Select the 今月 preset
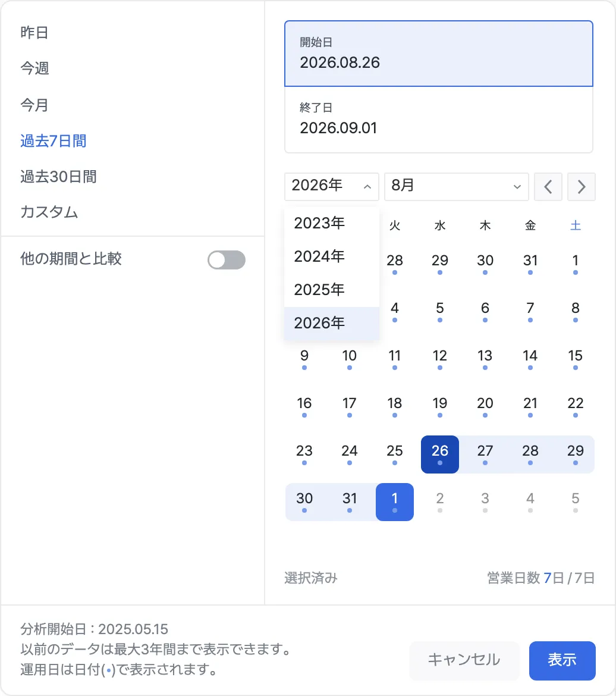Screen dimensions: 616x696 [34, 105]
